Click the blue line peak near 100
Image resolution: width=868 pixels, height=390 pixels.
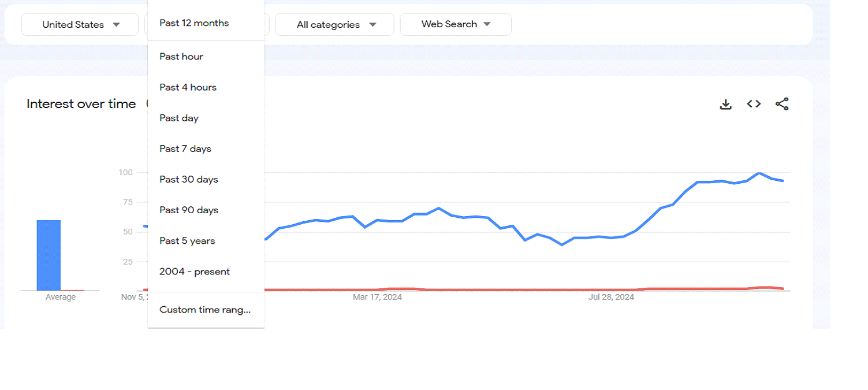click(x=759, y=173)
